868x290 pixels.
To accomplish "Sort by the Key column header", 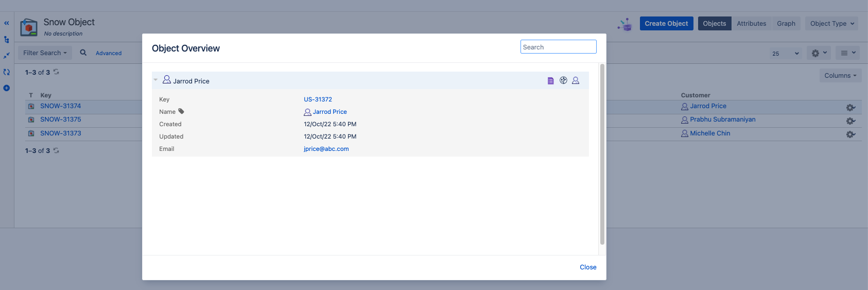I will (46, 95).
